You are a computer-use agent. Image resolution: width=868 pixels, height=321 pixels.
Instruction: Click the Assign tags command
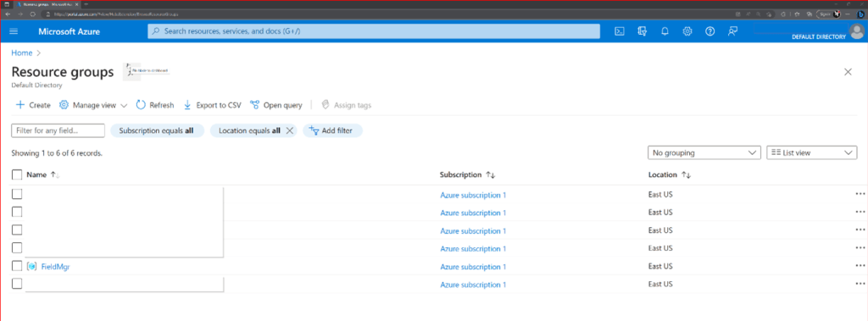[346, 105]
